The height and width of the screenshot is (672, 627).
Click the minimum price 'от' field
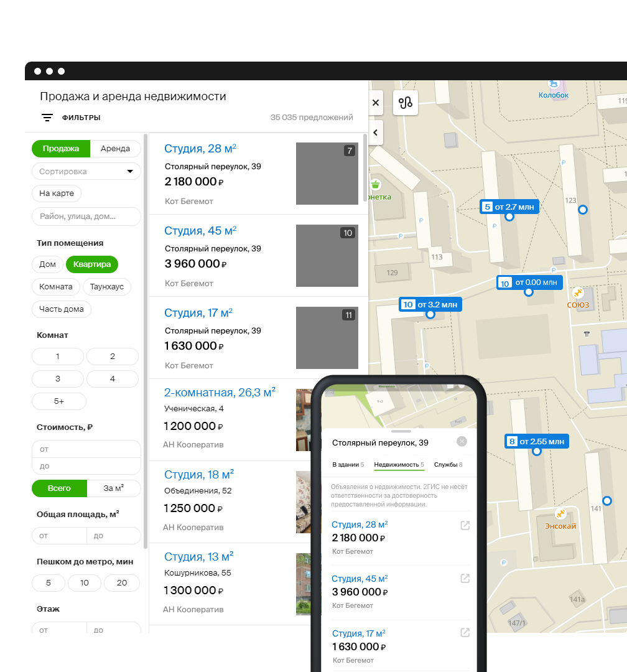[86, 449]
